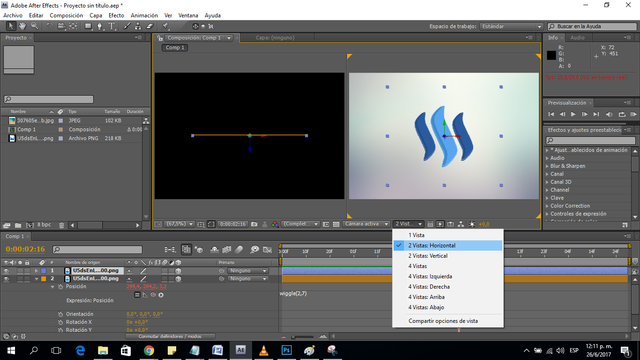This screenshot has width=640, height=360.
Task: Click the reset exposure icon
Action: 471,224
